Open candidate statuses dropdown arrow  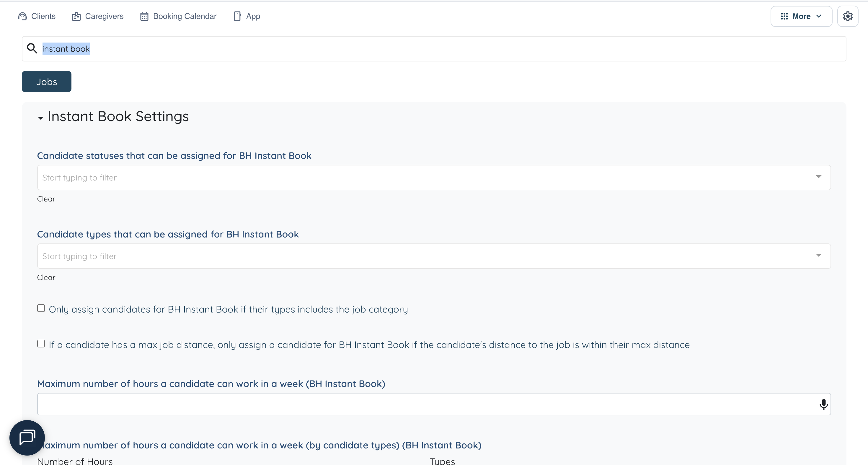click(x=818, y=177)
